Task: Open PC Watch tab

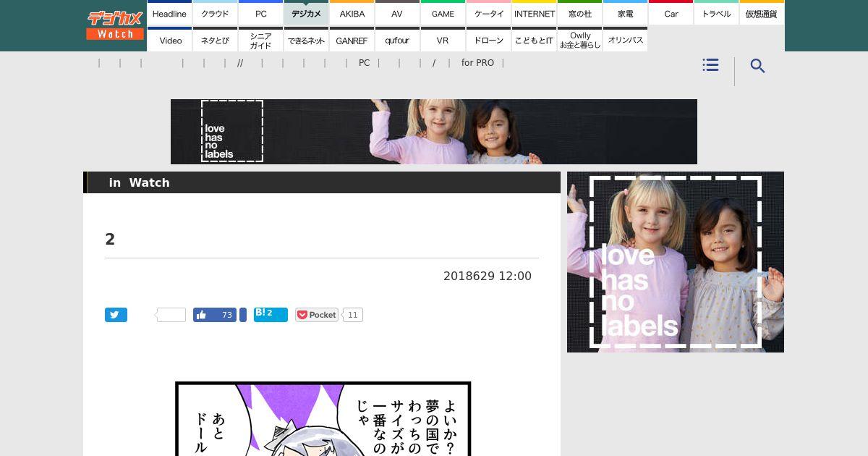Action: [x=260, y=13]
